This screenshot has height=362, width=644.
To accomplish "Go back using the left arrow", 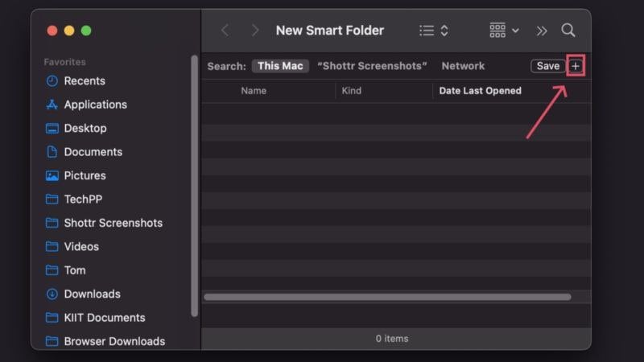I will [x=225, y=31].
